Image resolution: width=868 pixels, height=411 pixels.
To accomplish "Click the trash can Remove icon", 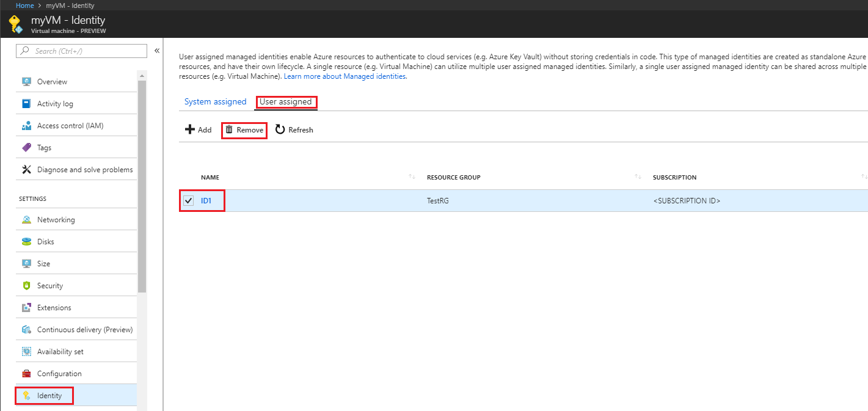I will [229, 129].
